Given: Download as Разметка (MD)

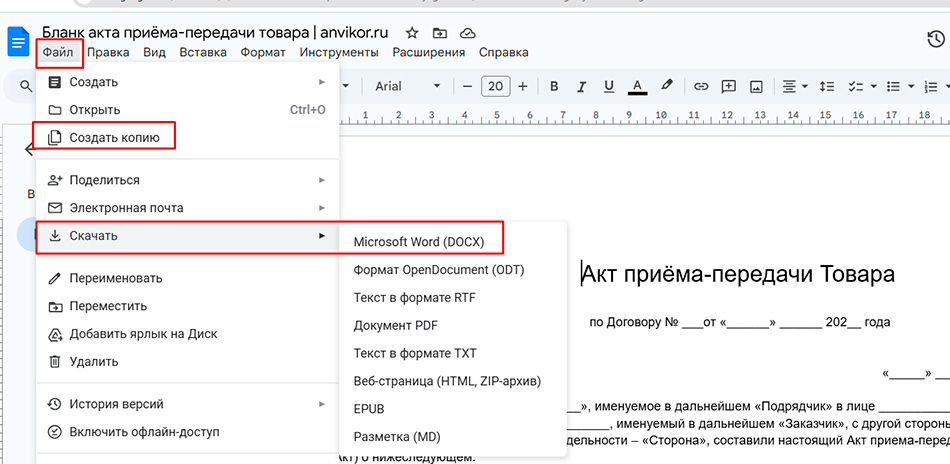Looking at the screenshot, I should (453, 437).
